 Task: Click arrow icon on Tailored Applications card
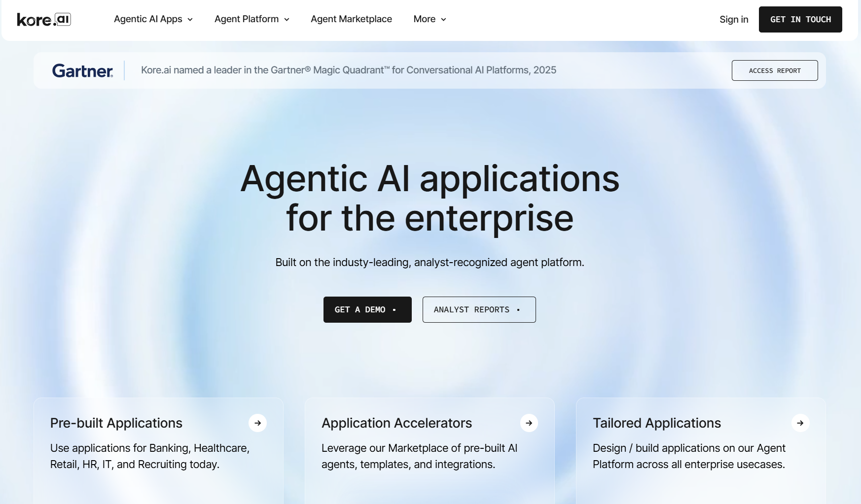(x=800, y=423)
